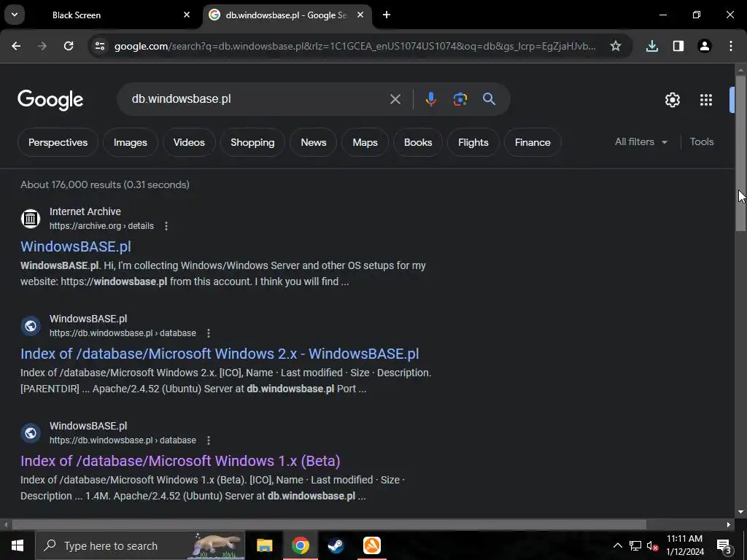The image size is (747, 560).
Task: Expand the All filters dropdown
Action: click(x=640, y=142)
